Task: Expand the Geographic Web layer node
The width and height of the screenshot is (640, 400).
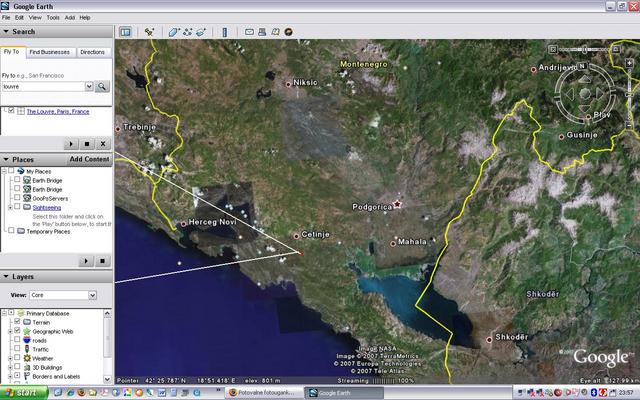Action: coord(10,331)
